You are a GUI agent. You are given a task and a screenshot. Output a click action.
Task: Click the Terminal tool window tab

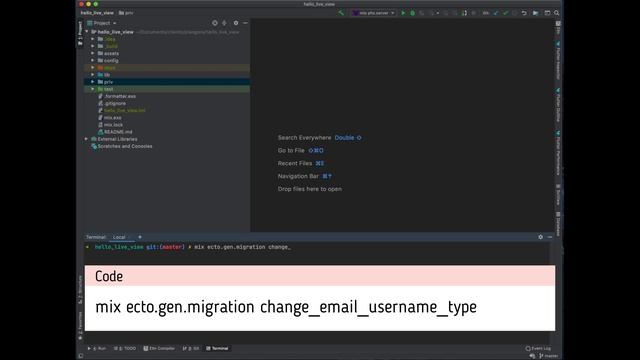pyautogui.click(x=217, y=349)
